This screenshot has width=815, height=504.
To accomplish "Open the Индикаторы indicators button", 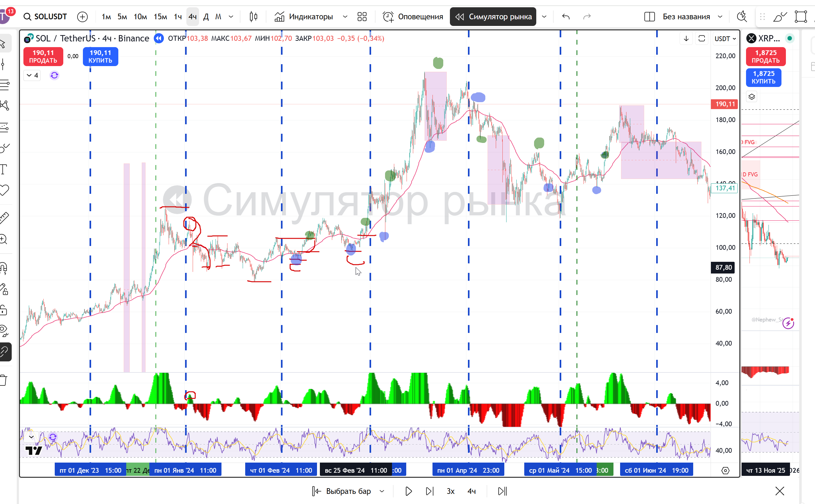I will click(303, 17).
